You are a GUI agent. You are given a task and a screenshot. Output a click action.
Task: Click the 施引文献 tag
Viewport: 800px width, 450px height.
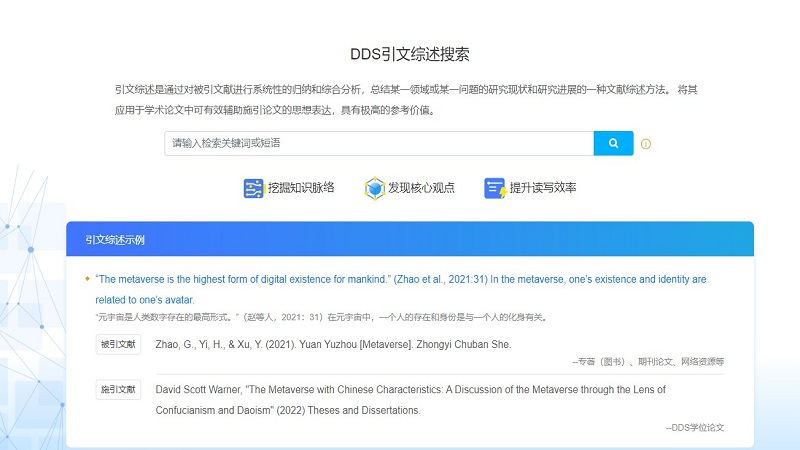pos(118,390)
